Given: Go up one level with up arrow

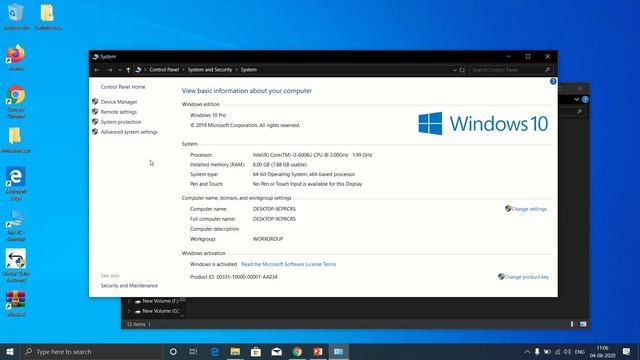Looking at the screenshot, I should point(128,70).
